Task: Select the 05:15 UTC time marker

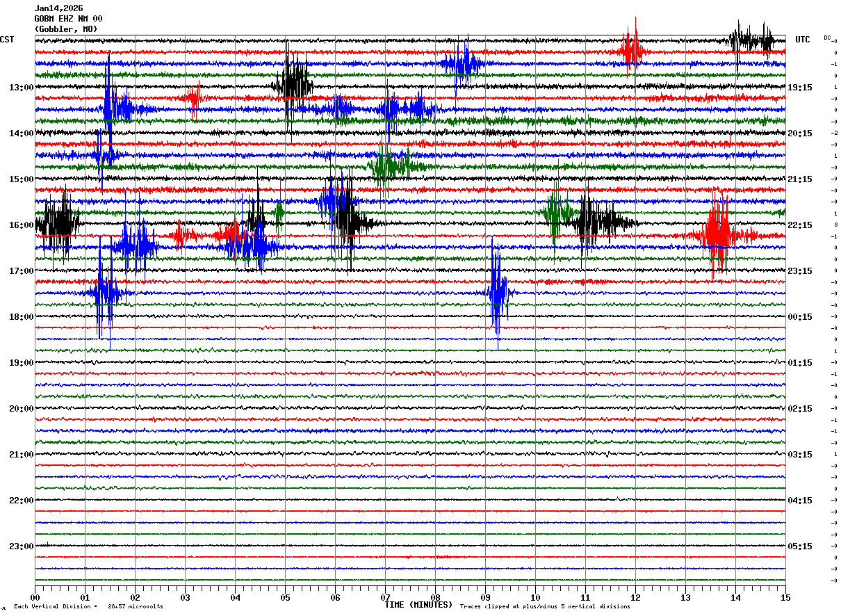Action: pos(799,546)
